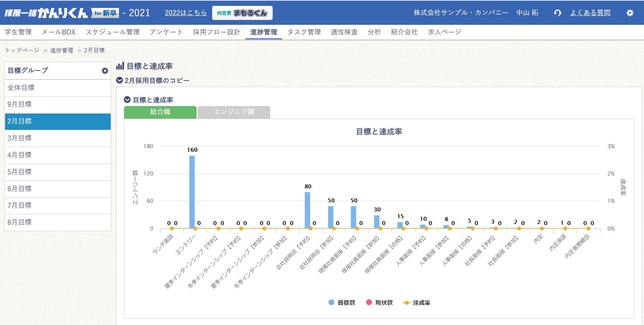The width and height of the screenshot is (644, 325).
Task: Open 進捗管理 menu
Action: (x=263, y=32)
